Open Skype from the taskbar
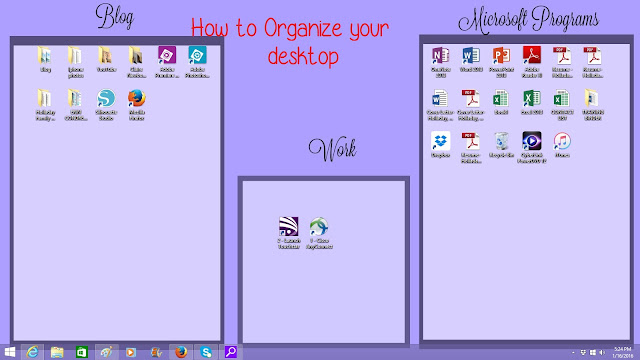 pyautogui.click(x=206, y=352)
